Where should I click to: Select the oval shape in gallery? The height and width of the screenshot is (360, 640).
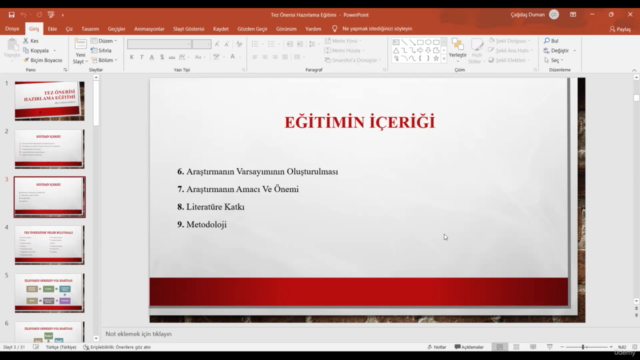pos(428,42)
